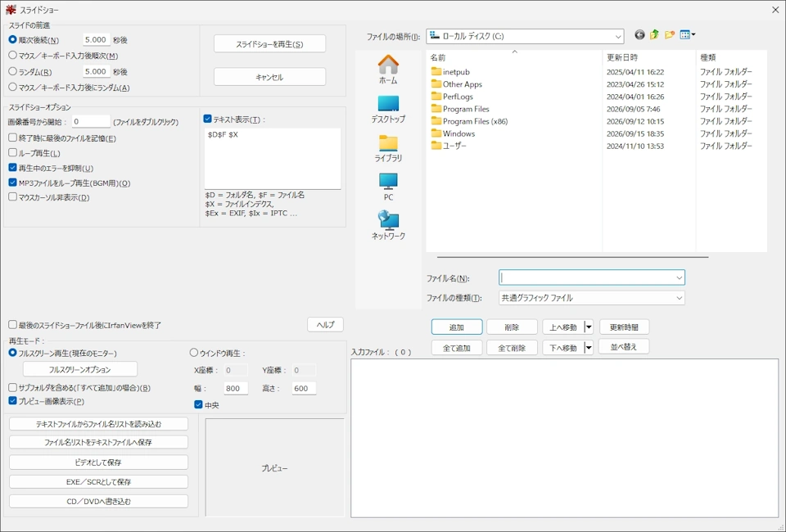Enable マウスカーソル非表示 checkbox
Screen dimensions: 786x532
click(12, 197)
